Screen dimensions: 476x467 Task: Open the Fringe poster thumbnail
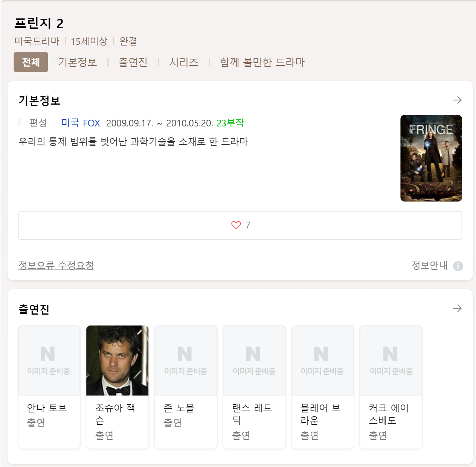pos(431,158)
